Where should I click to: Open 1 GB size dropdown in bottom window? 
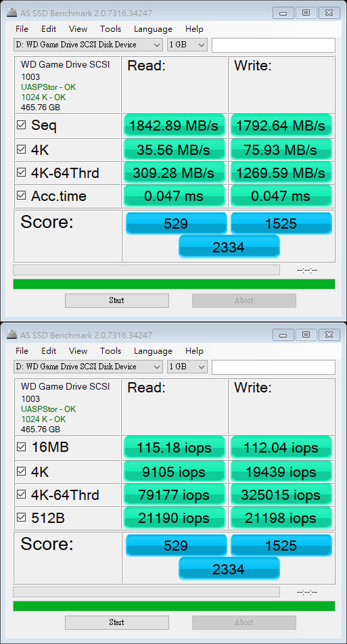pos(187,367)
